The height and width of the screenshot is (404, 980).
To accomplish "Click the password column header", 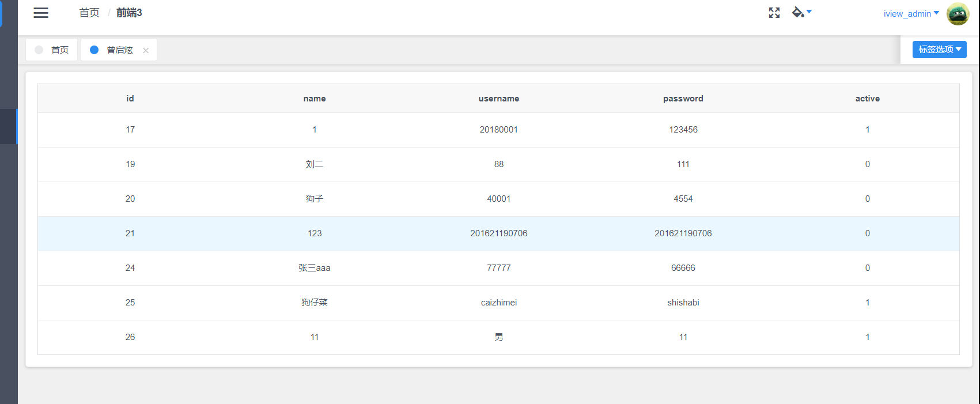I will (683, 99).
